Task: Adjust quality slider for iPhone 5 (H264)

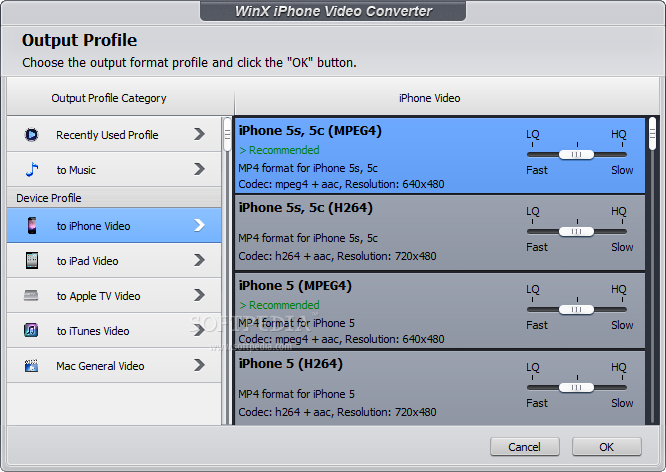Action: coord(576,387)
